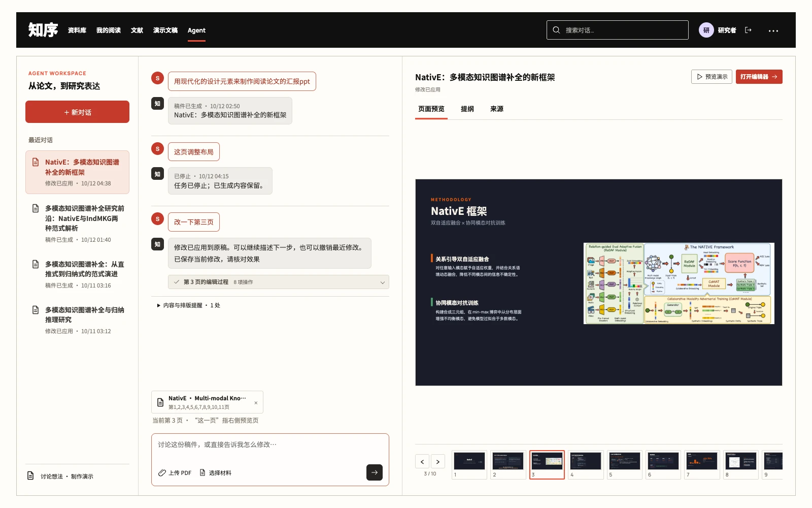The width and height of the screenshot is (812, 508).
Task: Click the 打开编辑器 button
Action: point(759,77)
